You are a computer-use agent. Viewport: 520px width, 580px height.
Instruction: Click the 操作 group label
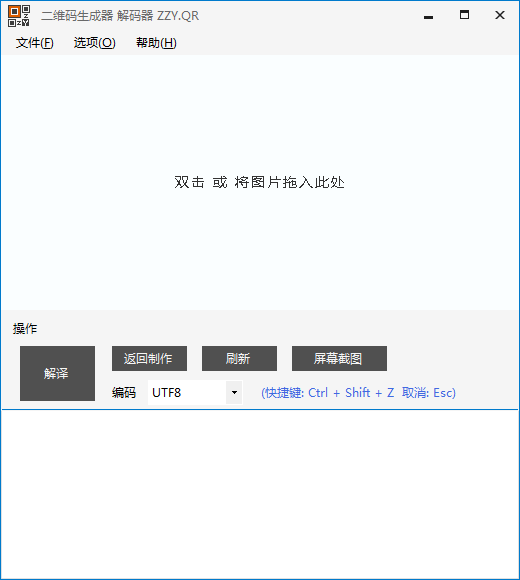(25, 328)
